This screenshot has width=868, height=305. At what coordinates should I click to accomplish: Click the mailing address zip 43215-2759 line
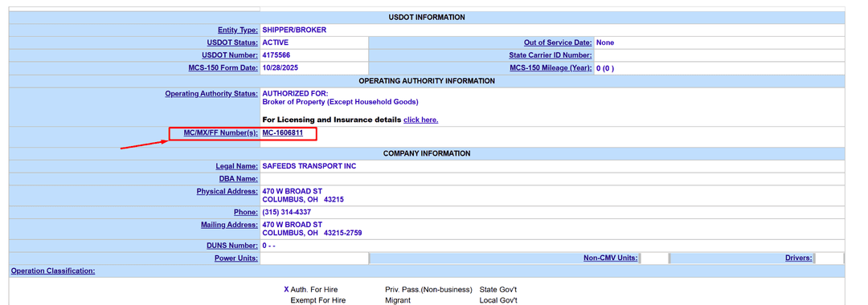(x=312, y=234)
